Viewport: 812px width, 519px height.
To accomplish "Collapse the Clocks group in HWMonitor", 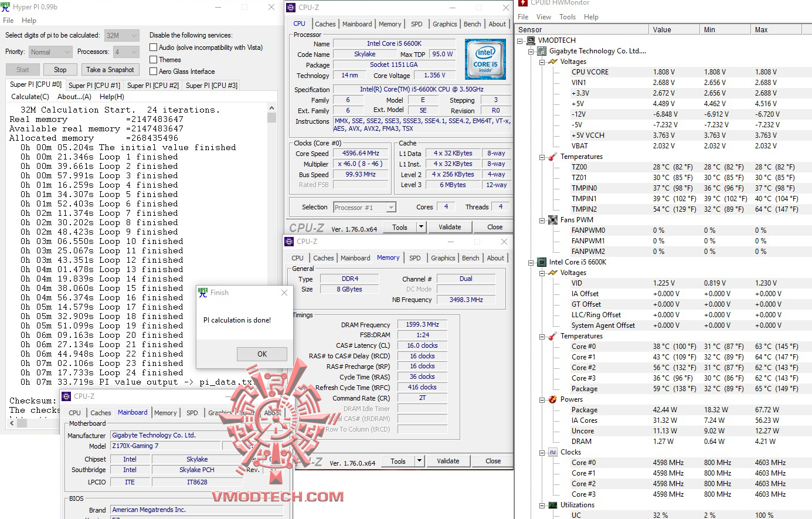I will 542,452.
